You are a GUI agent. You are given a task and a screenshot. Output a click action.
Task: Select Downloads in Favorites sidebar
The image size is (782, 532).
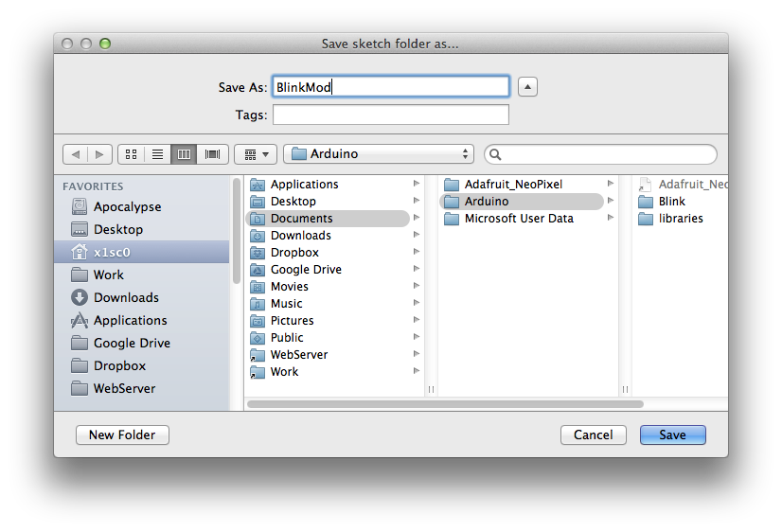point(126,297)
